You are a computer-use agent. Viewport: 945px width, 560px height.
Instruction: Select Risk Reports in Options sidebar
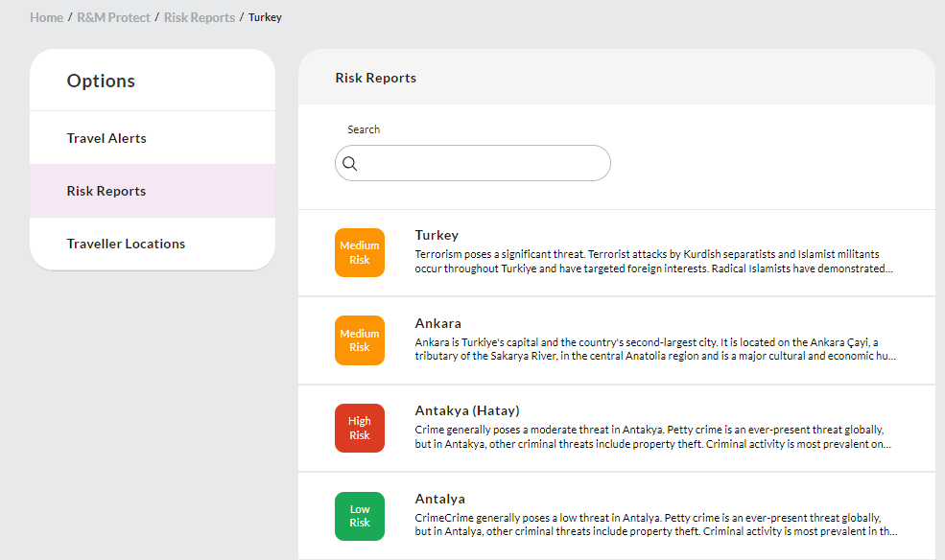[x=153, y=191]
